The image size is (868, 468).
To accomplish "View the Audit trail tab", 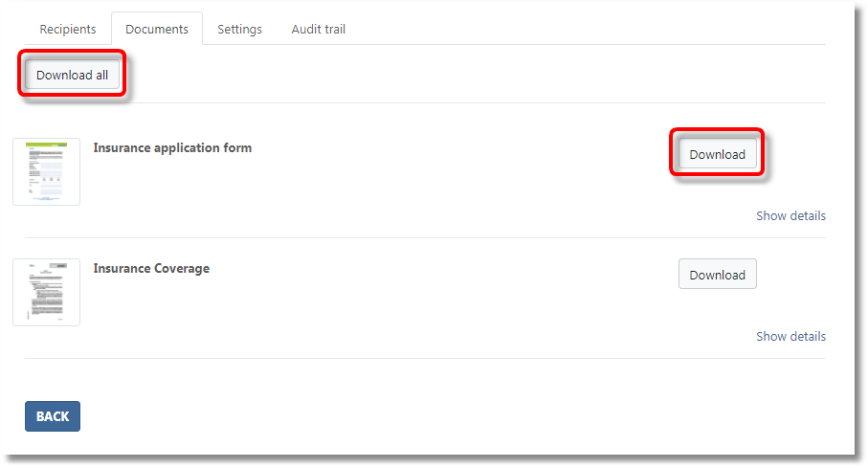I will (x=318, y=29).
